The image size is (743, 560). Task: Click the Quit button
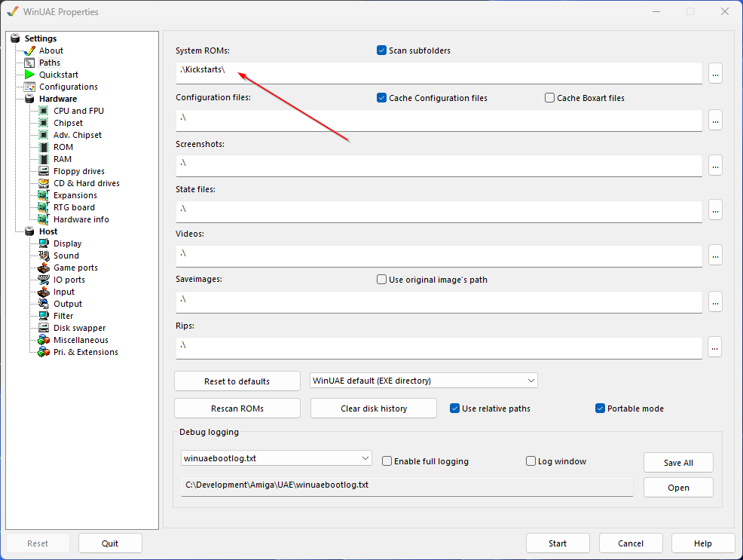(110, 543)
